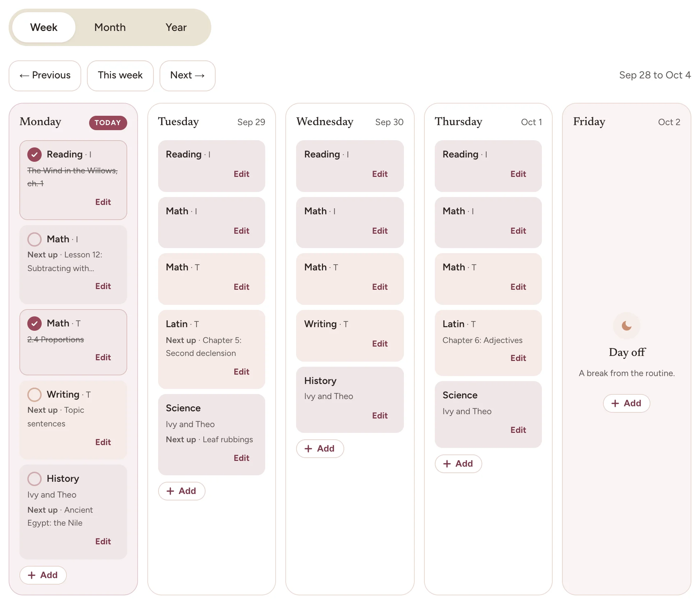Jump to This week
700x604 pixels.
pyautogui.click(x=120, y=75)
